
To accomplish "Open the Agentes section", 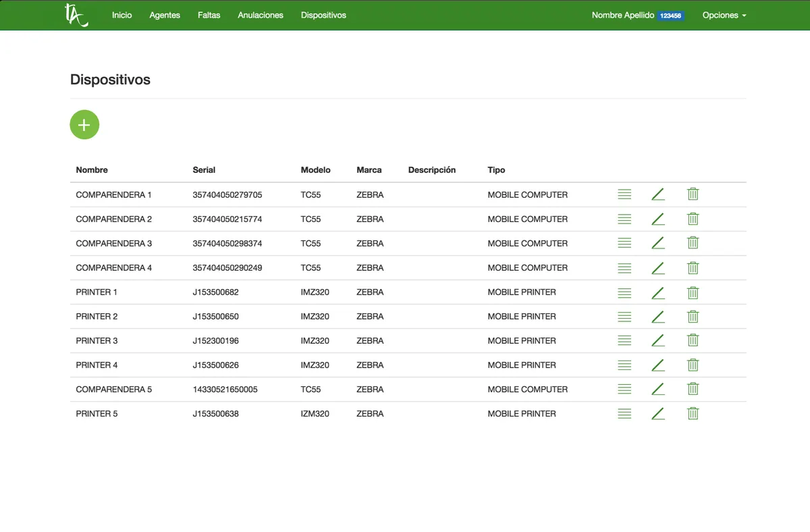I will tap(165, 15).
